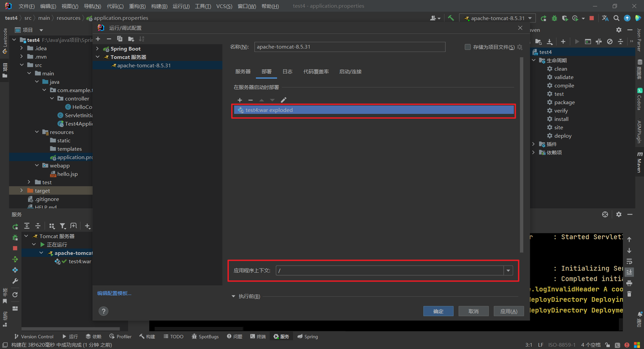Select hello.jsp in the project tree
The image size is (644, 349).
[x=67, y=174]
